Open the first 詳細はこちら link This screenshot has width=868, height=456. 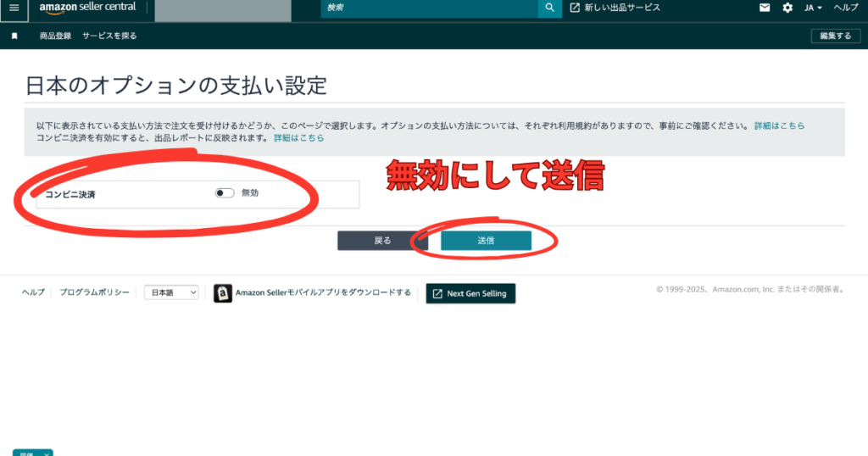click(x=779, y=125)
